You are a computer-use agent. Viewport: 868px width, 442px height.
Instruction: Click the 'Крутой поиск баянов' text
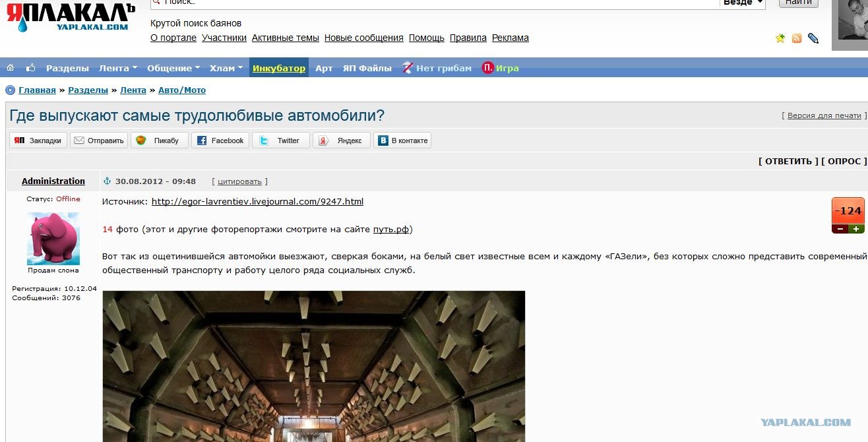click(196, 24)
